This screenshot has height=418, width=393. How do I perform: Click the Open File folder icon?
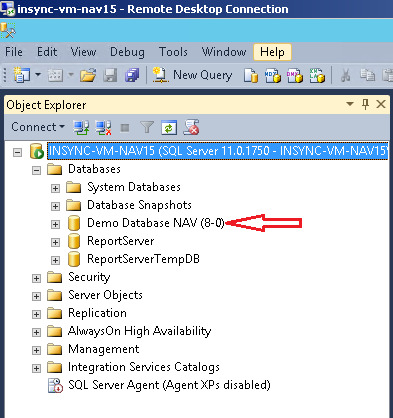88,75
